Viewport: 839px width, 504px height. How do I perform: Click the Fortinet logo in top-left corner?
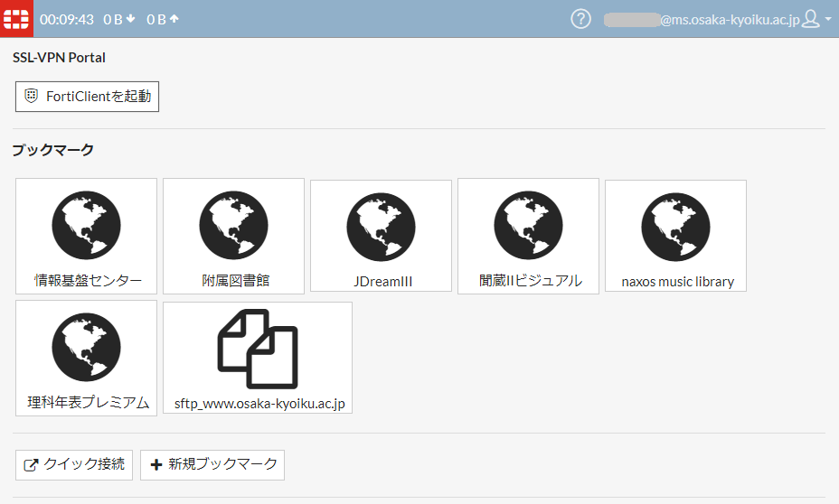[17, 19]
